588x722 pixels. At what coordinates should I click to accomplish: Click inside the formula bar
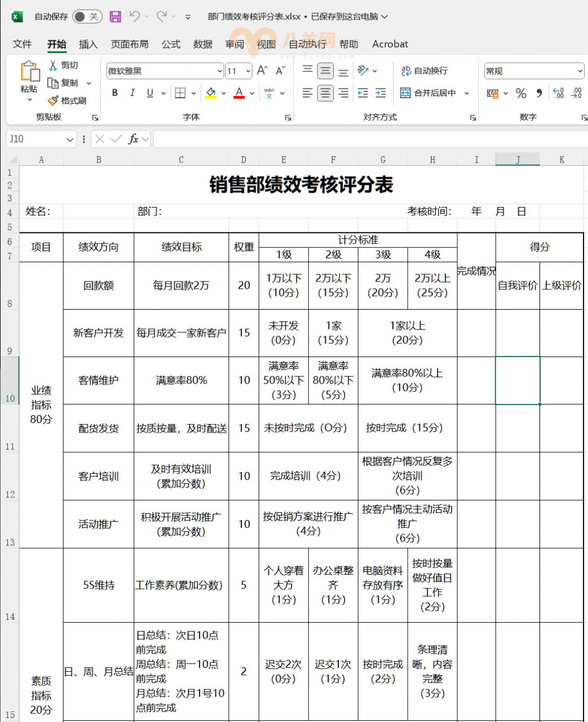coord(370,139)
